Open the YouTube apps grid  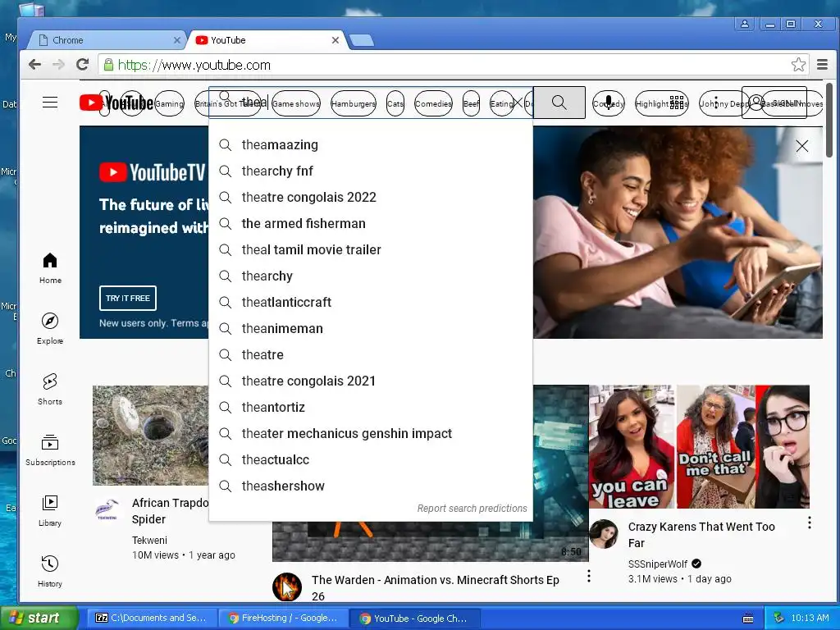pyautogui.click(x=677, y=103)
